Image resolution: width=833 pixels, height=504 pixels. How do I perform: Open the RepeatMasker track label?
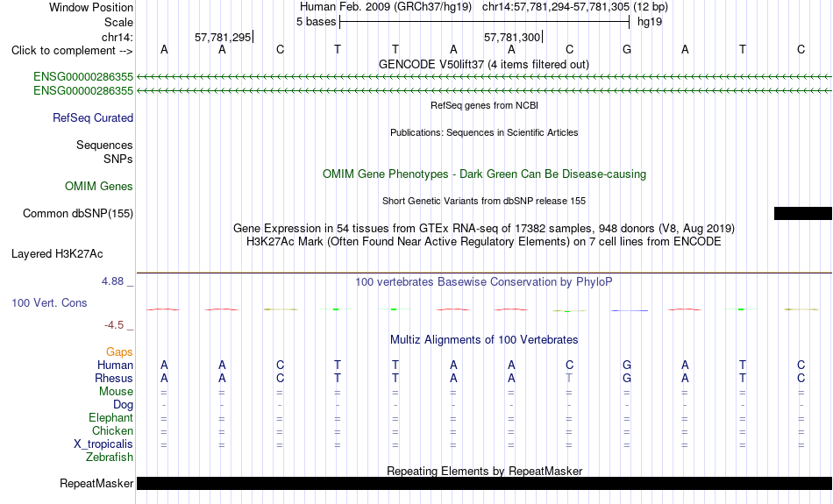(x=96, y=483)
